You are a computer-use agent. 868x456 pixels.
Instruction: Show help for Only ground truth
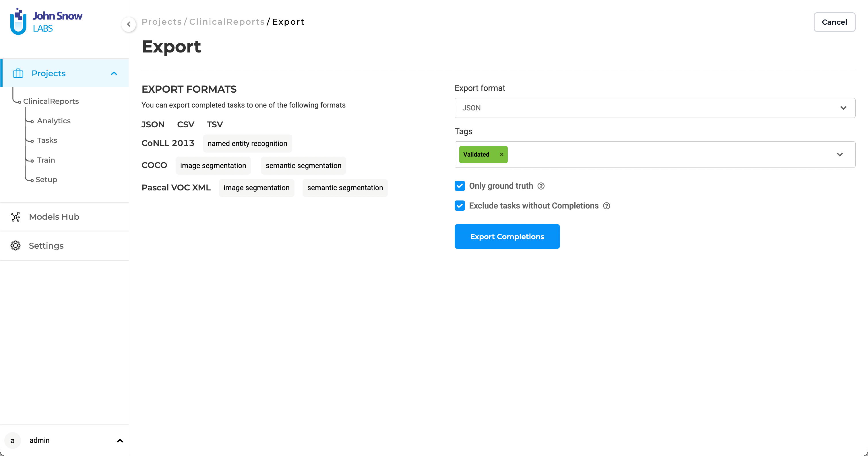tap(541, 186)
